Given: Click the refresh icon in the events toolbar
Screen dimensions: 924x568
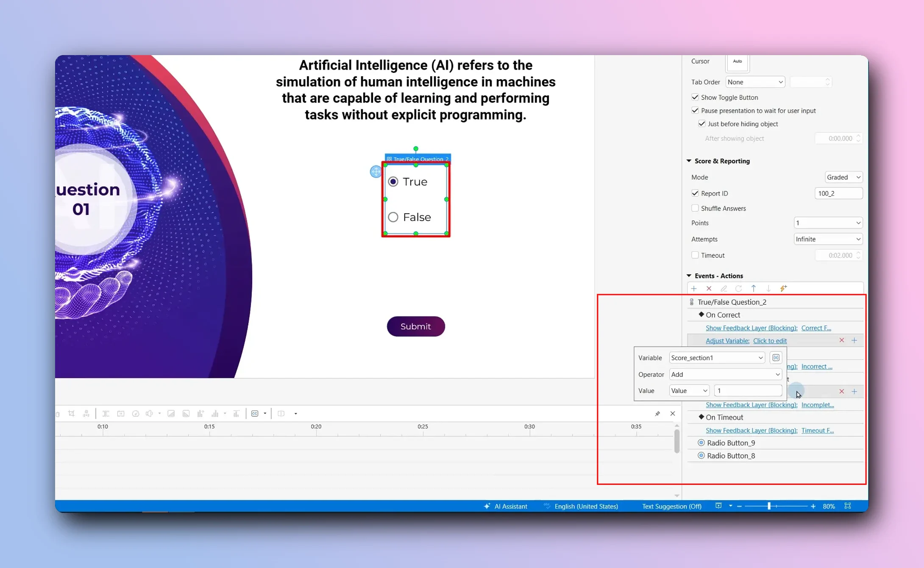Looking at the screenshot, I should click(x=738, y=288).
